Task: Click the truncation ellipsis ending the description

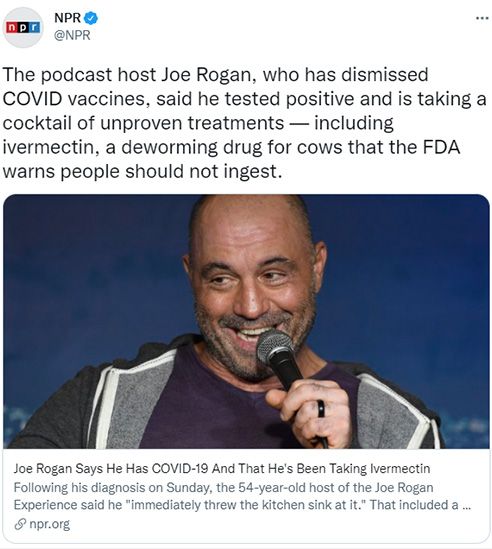Action: (466, 506)
